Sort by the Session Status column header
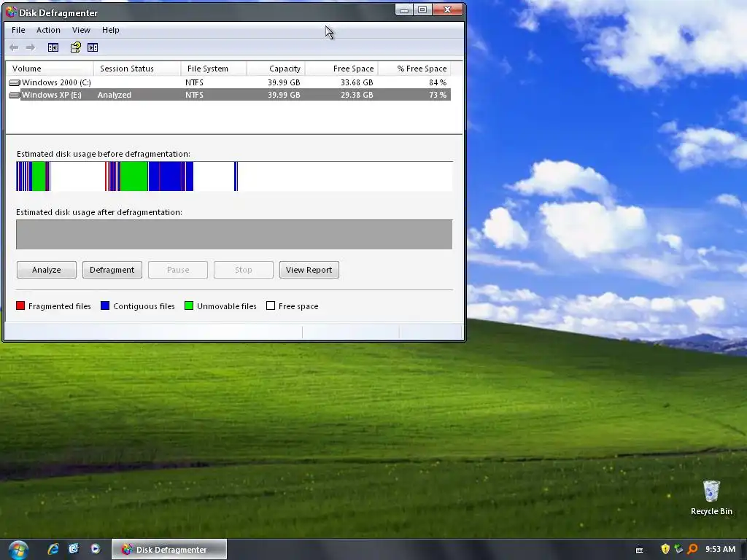 pos(137,69)
